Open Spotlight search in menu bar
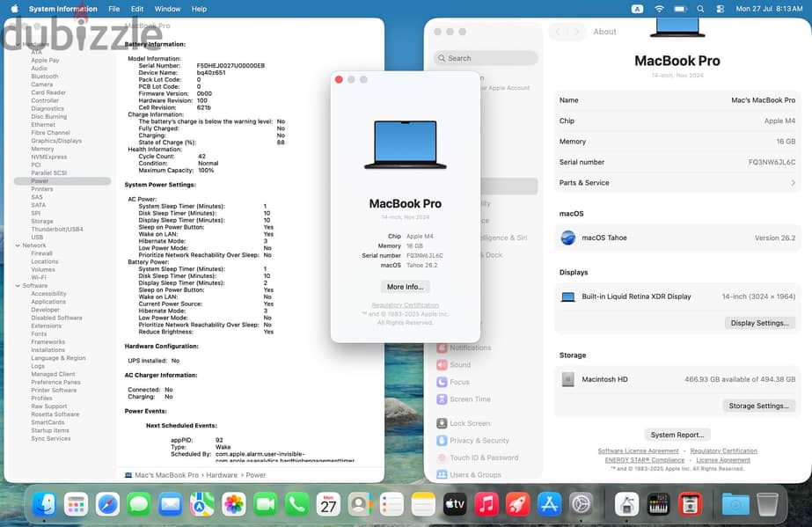Screen dimensions: 812x527 click(700, 9)
